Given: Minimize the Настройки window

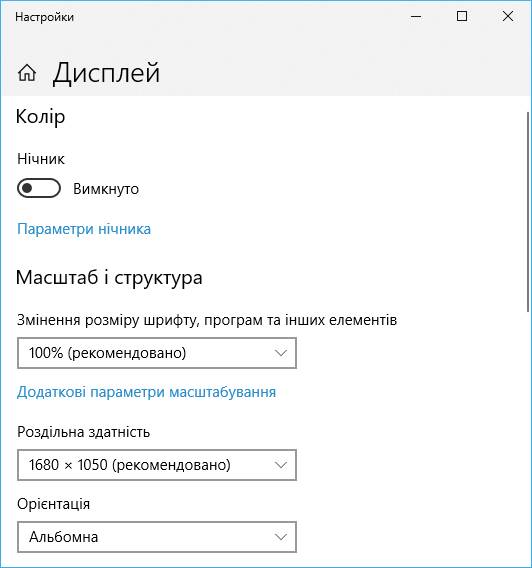Looking at the screenshot, I should coord(416,16).
